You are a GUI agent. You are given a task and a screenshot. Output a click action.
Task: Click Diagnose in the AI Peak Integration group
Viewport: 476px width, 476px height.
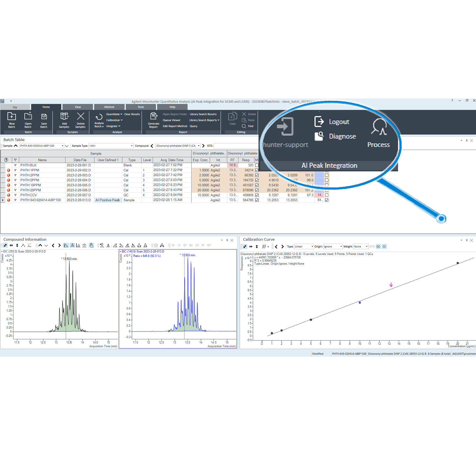[x=335, y=136]
